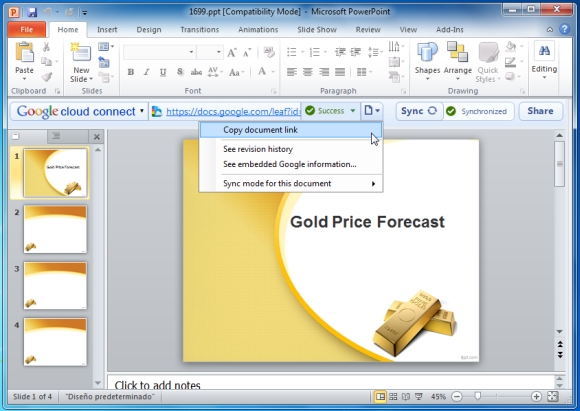580x411 pixels.
Task: Open the Transitions ribbon tab
Action: tap(200, 30)
